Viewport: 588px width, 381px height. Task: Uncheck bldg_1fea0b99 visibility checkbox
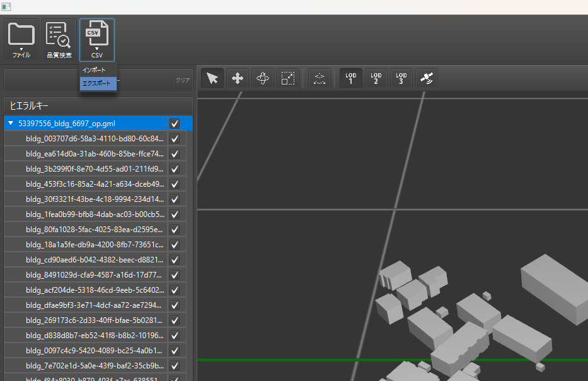click(175, 214)
